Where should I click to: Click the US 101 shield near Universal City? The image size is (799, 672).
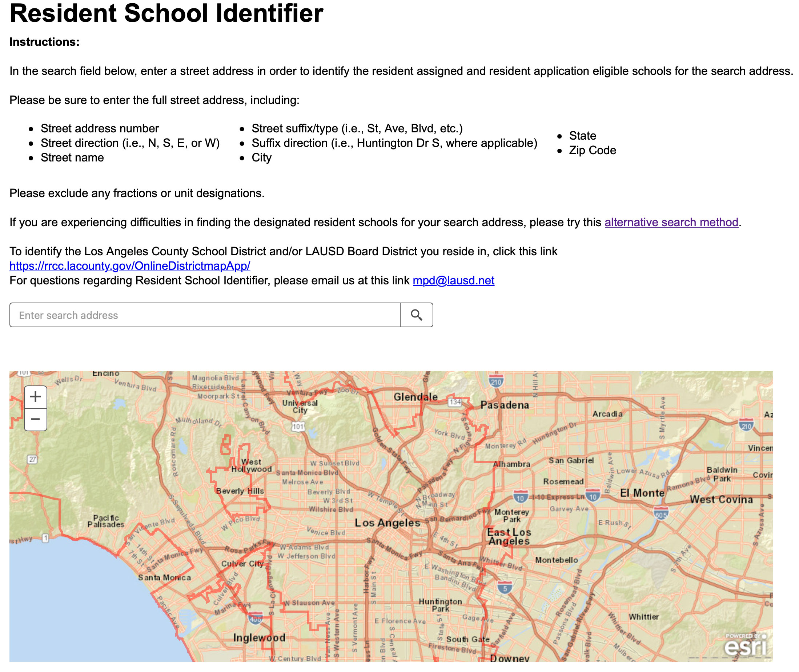click(x=298, y=427)
